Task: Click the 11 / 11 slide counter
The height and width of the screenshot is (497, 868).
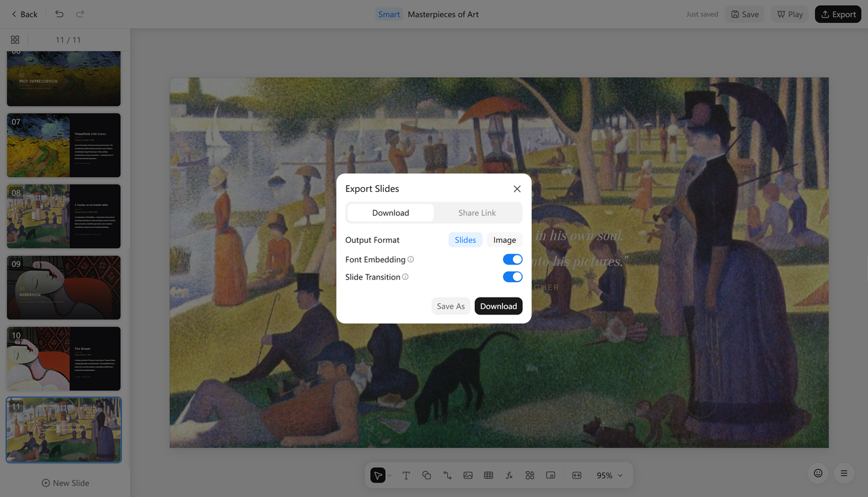Action: pyautogui.click(x=68, y=40)
